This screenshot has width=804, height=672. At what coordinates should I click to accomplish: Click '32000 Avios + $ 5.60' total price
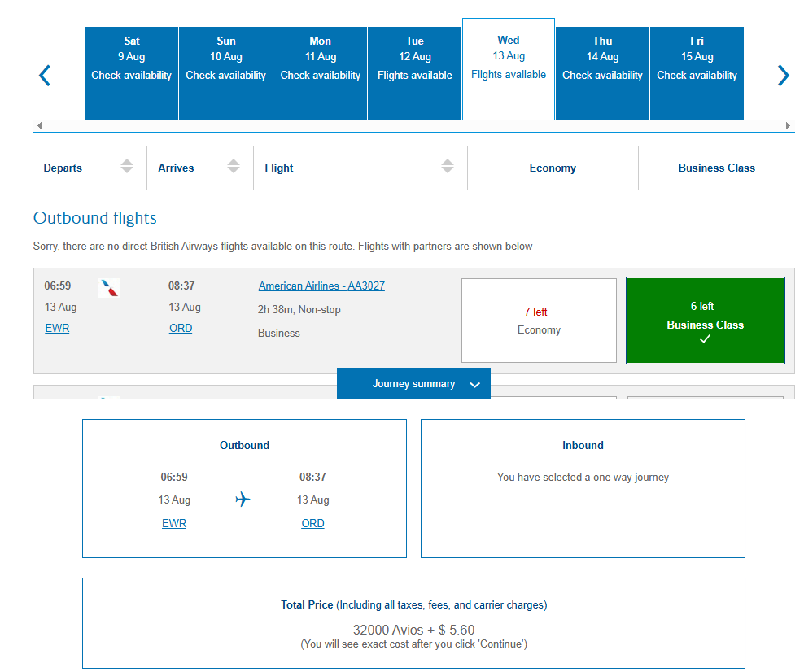[413, 630]
